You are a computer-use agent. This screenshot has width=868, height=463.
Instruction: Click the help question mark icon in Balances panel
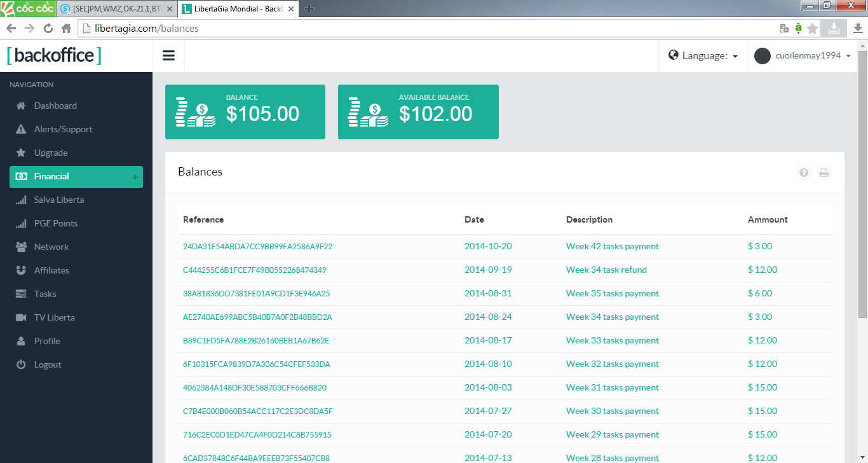click(x=804, y=172)
